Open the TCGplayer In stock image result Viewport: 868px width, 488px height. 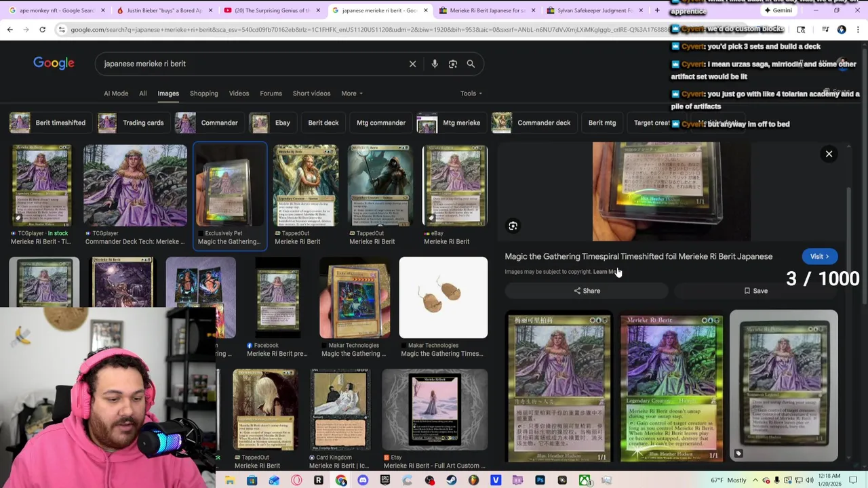pyautogui.click(x=41, y=195)
